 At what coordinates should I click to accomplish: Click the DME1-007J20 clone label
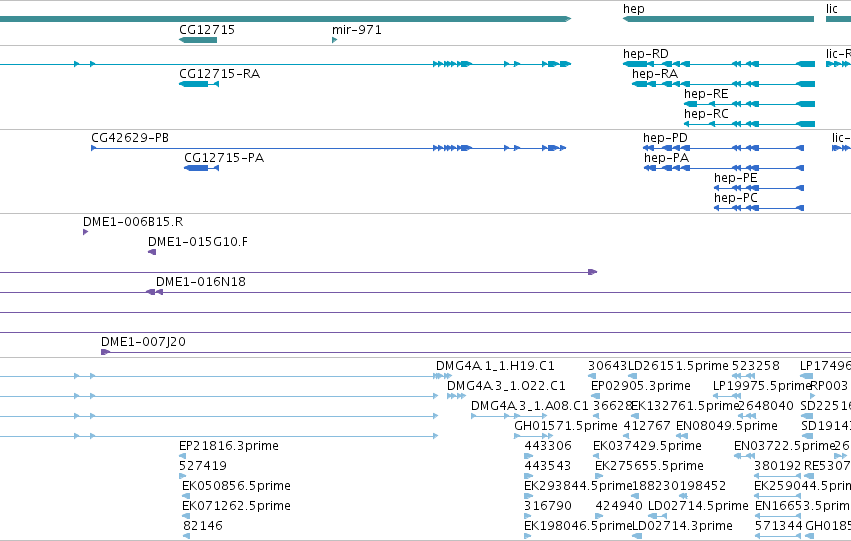(143, 342)
